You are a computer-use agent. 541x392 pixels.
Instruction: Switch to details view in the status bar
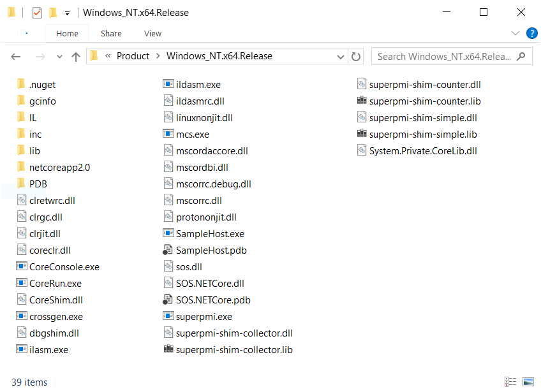coord(510,382)
